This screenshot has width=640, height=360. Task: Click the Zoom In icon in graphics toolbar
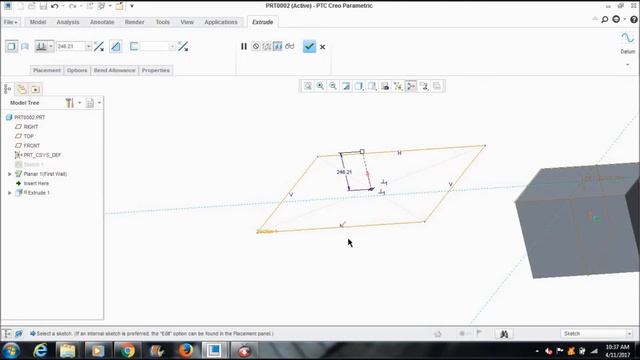pyautogui.click(x=320, y=86)
